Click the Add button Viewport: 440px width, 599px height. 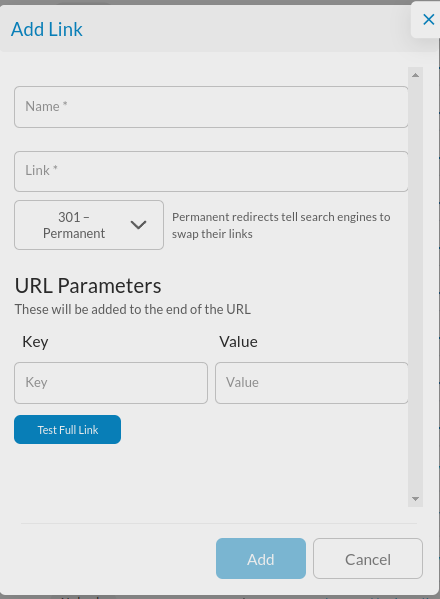(261, 559)
